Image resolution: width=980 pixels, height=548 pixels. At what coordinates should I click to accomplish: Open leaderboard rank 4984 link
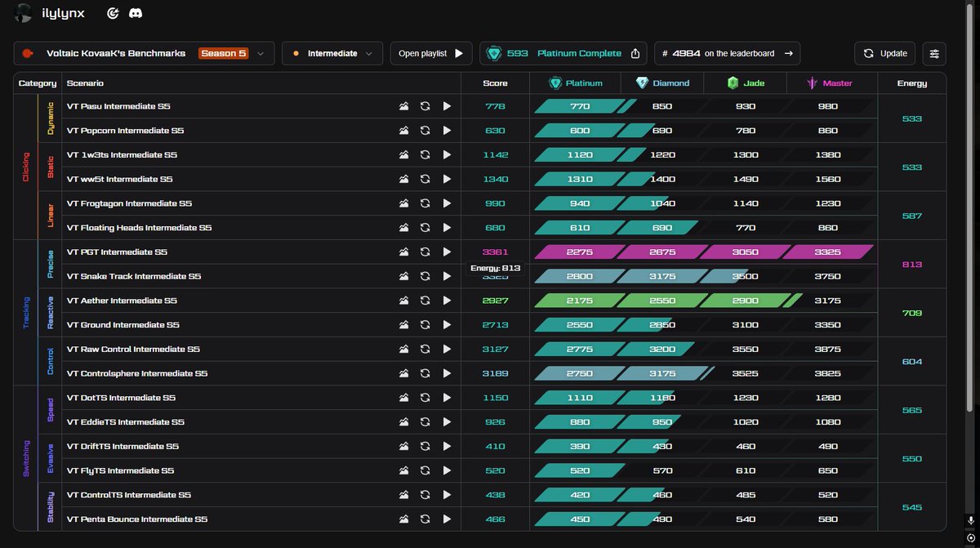[x=727, y=53]
